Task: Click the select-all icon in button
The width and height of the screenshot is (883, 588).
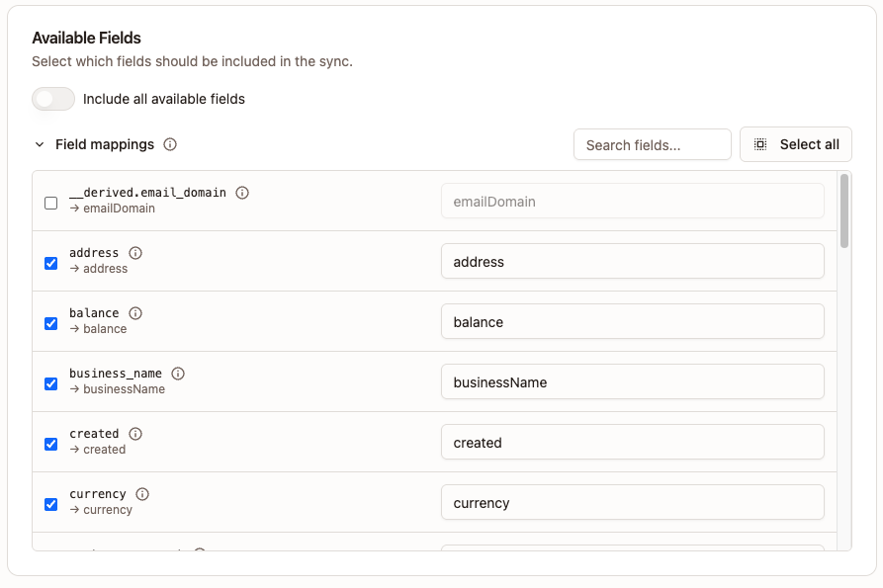Action: coord(760,144)
